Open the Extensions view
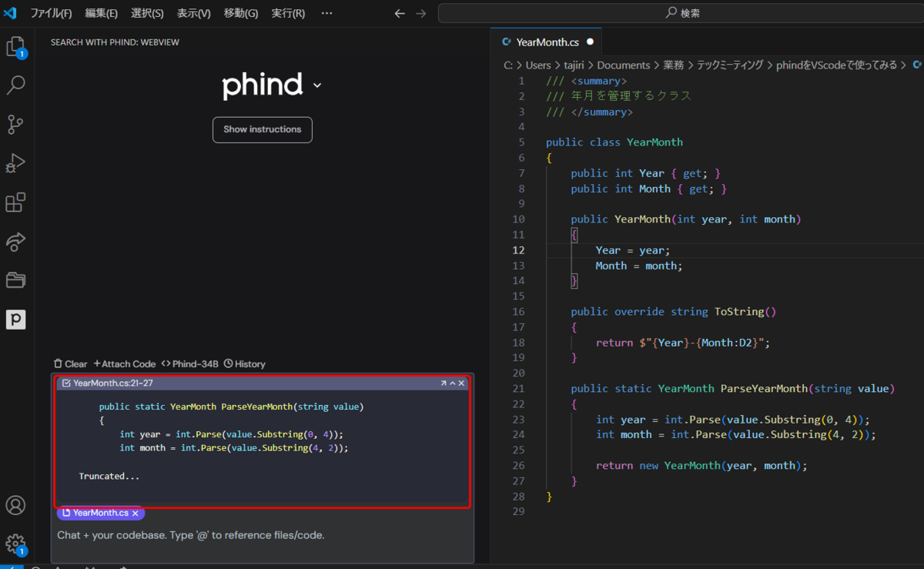 (x=16, y=202)
